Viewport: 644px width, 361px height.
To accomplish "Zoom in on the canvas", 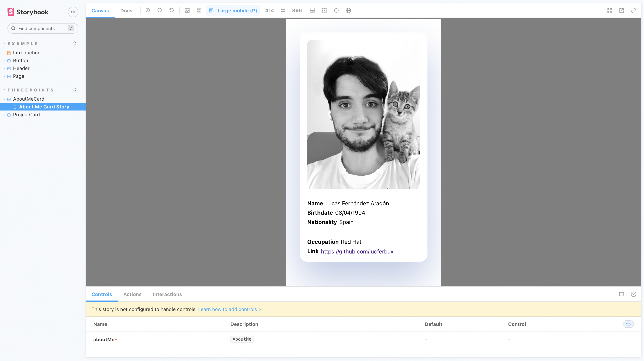I will pos(148,10).
